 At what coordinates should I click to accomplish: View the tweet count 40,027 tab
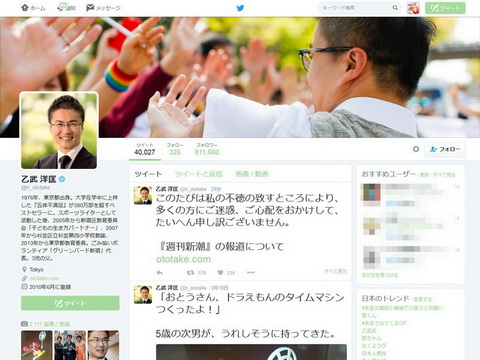tap(145, 149)
